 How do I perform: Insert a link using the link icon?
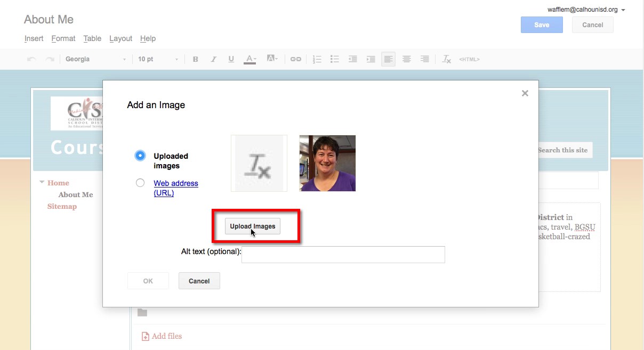(296, 59)
